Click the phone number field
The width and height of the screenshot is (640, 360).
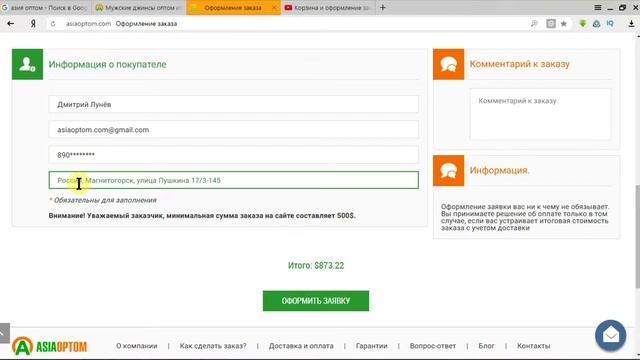233,155
